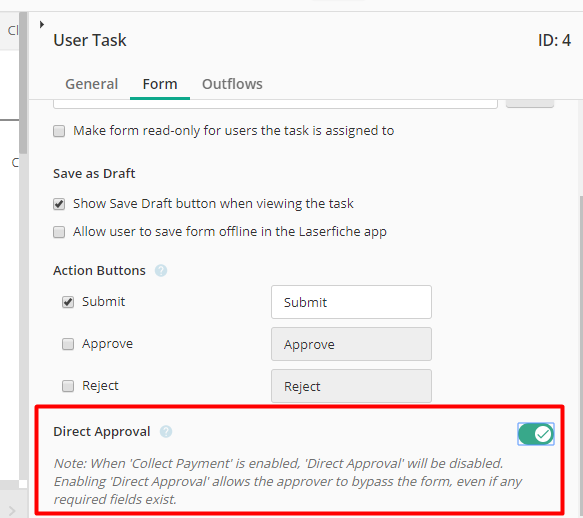The image size is (583, 518).
Task: Collapse the User Task panel arrow
Action: click(x=42, y=25)
